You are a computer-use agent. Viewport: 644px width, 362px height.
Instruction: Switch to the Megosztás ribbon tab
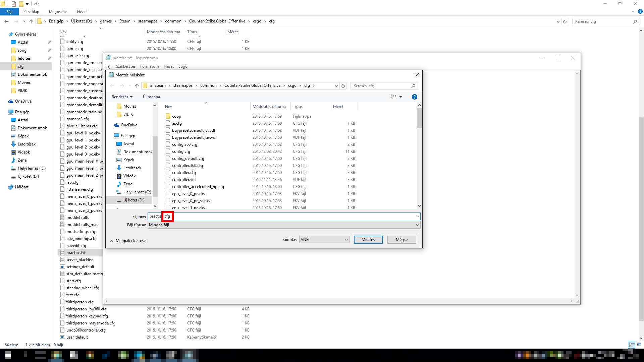pos(58,12)
